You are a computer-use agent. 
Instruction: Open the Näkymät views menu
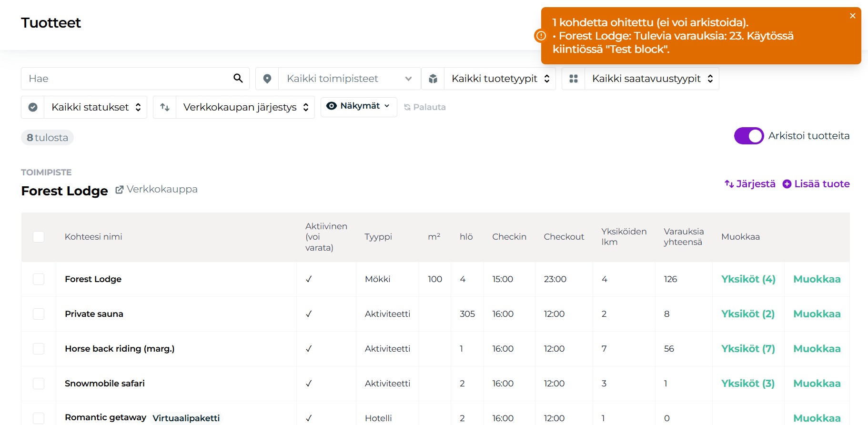pyautogui.click(x=359, y=106)
